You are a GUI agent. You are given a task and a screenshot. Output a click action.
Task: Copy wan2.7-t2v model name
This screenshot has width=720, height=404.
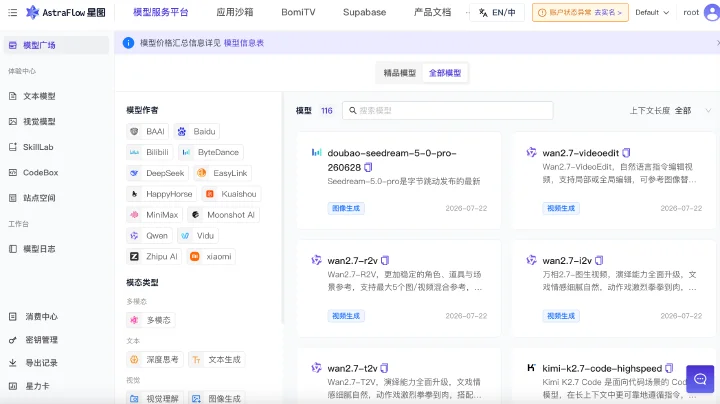[384, 368]
